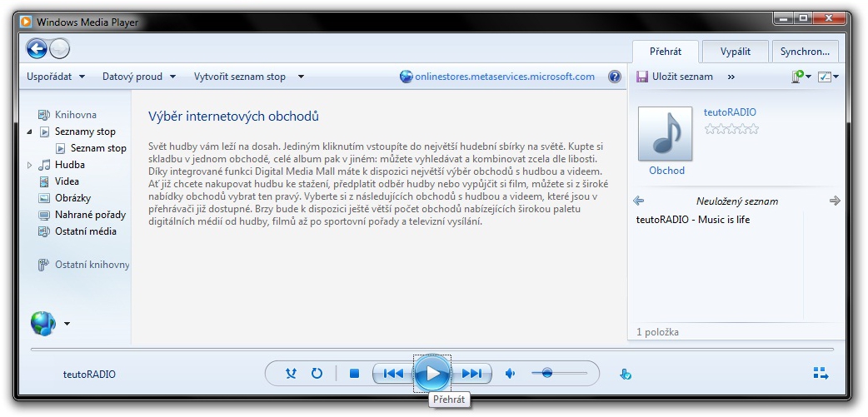Skip to the next track
The height and width of the screenshot is (417, 868).
(471, 374)
